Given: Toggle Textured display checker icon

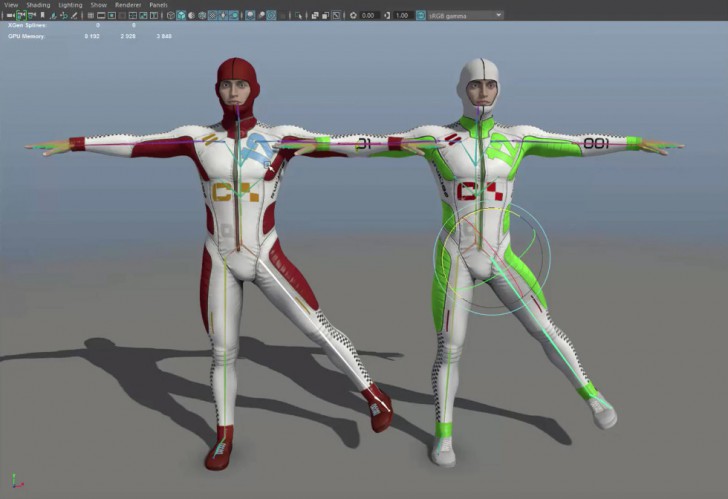Looking at the screenshot, I should [x=212, y=15].
